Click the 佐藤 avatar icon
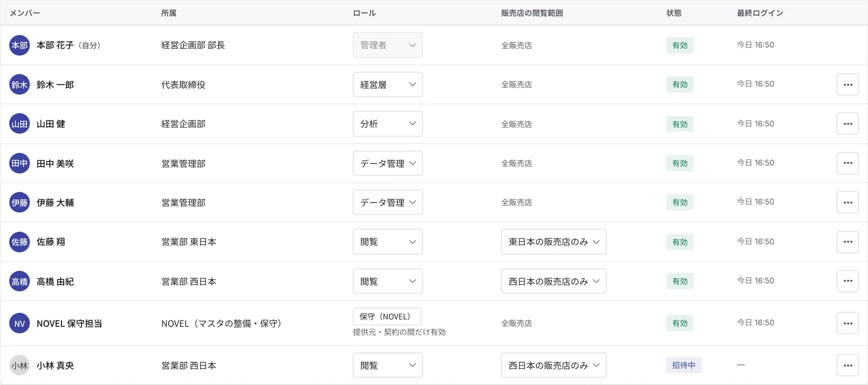This screenshot has width=868, height=385. 20,242
